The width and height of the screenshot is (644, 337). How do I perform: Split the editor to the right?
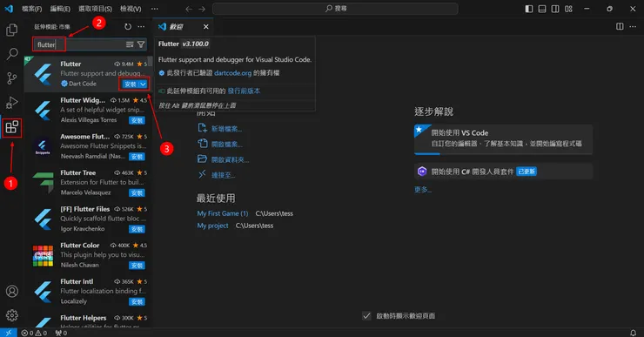pos(620,27)
